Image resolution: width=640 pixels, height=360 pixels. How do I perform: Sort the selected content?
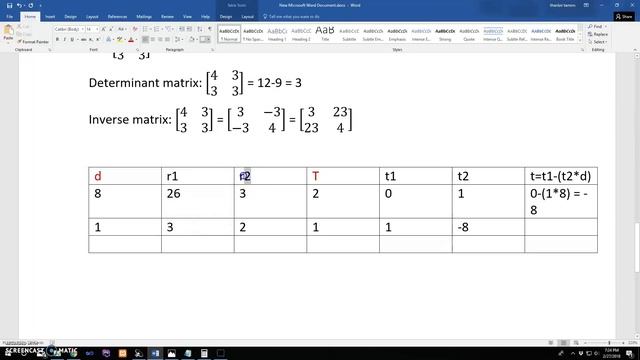point(200,29)
